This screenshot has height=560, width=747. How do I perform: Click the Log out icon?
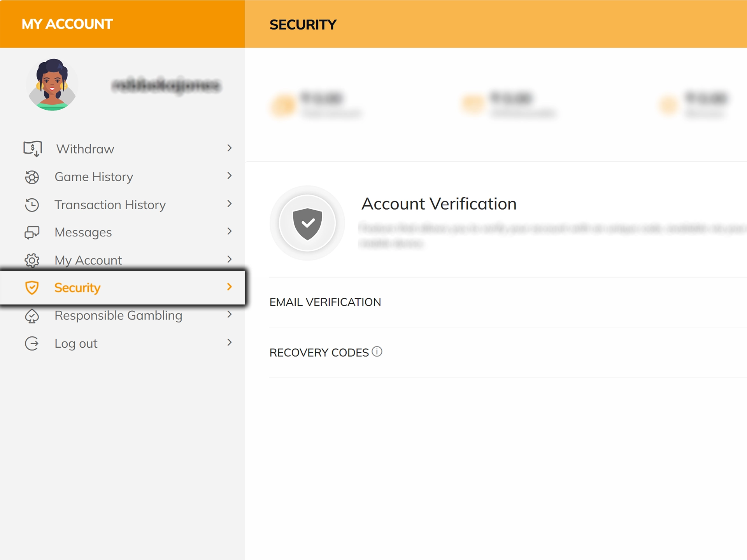click(x=32, y=343)
